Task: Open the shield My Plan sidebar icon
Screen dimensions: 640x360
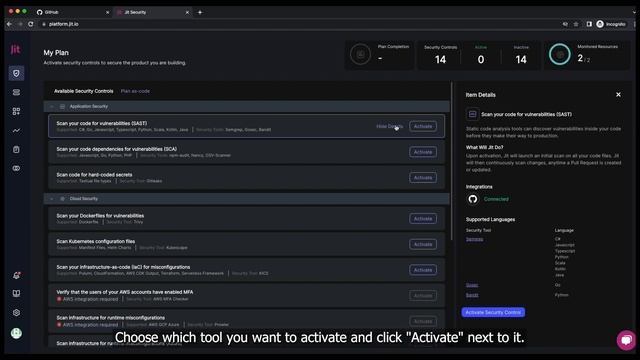Action: click(x=16, y=73)
